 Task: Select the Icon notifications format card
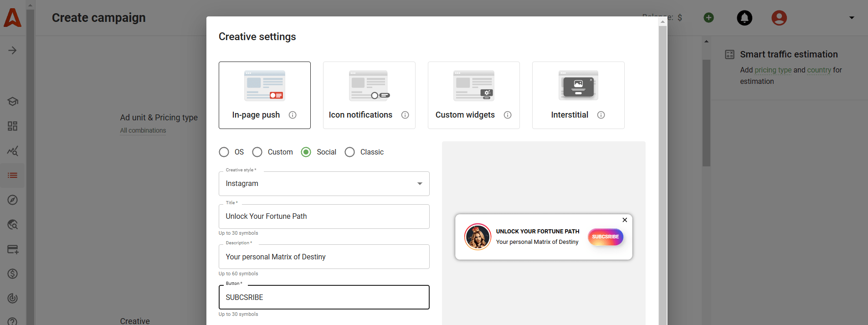pos(369,95)
